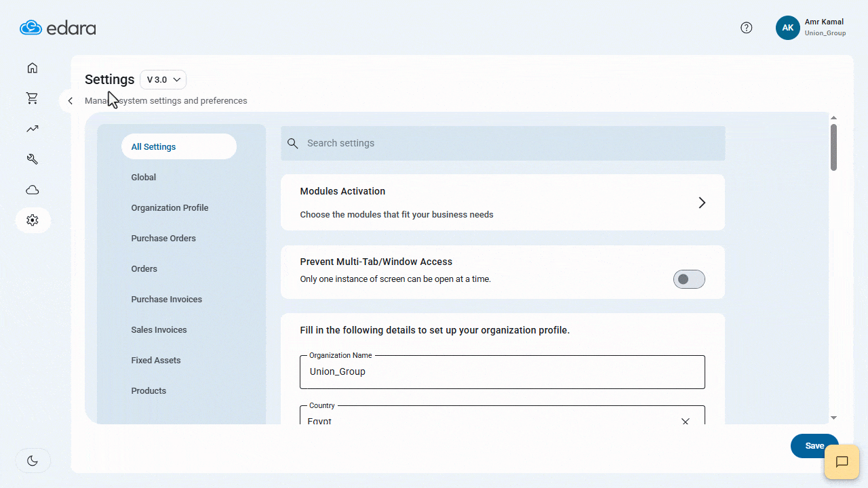Open the wrench tools sidebar icon

(x=33, y=159)
